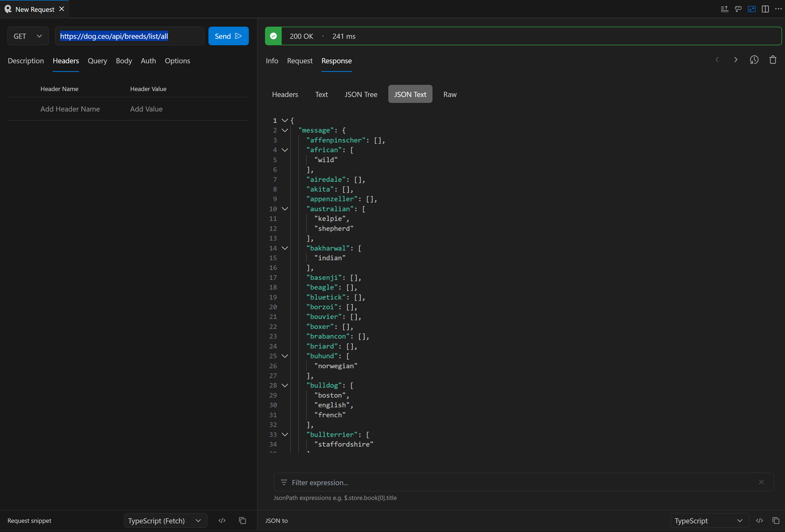View response history via the clock icon
785x532 pixels.
(x=754, y=60)
